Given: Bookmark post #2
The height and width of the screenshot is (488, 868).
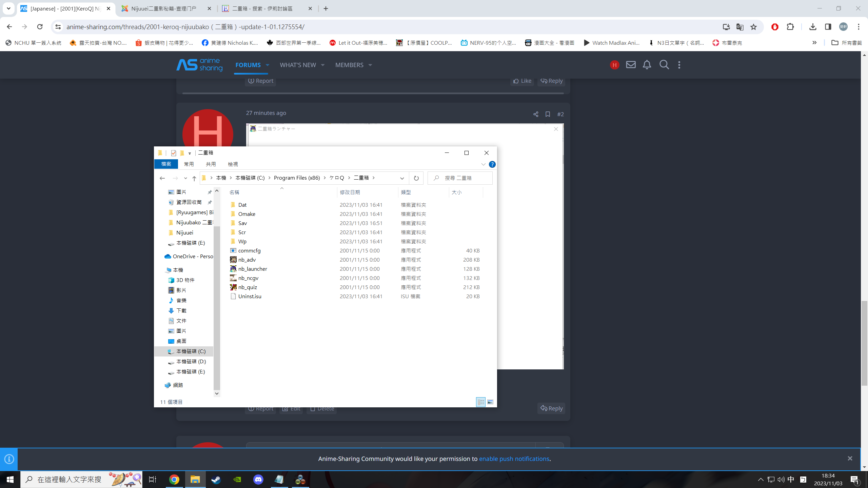Looking at the screenshot, I should (x=548, y=114).
